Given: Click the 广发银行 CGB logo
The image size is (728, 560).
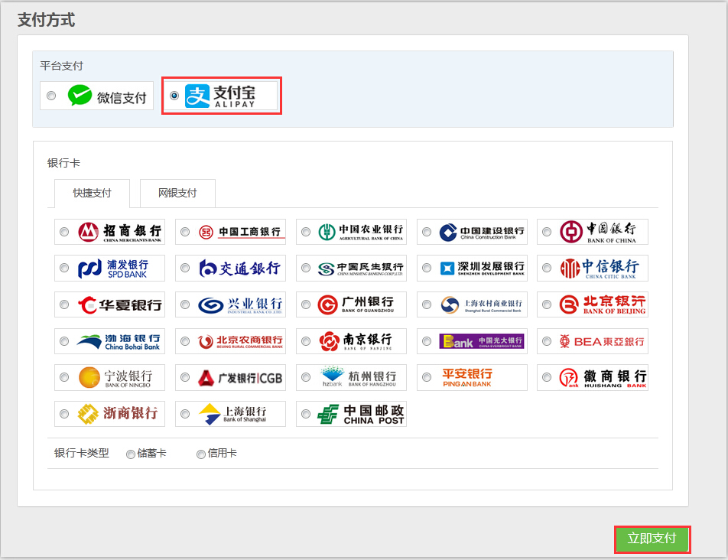Looking at the screenshot, I should coord(240,378).
